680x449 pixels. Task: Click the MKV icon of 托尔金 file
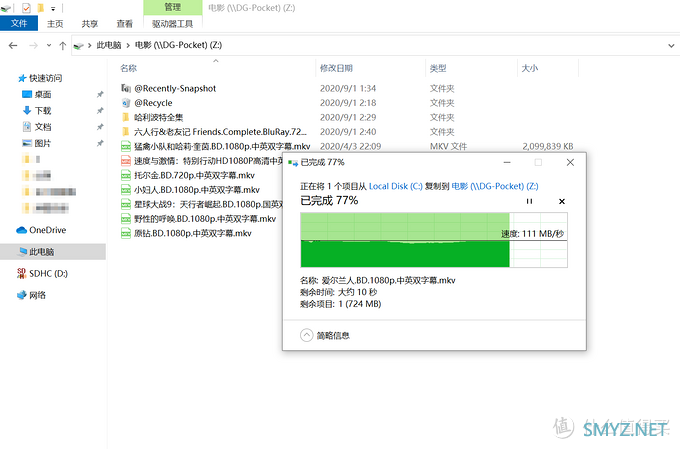(x=126, y=175)
